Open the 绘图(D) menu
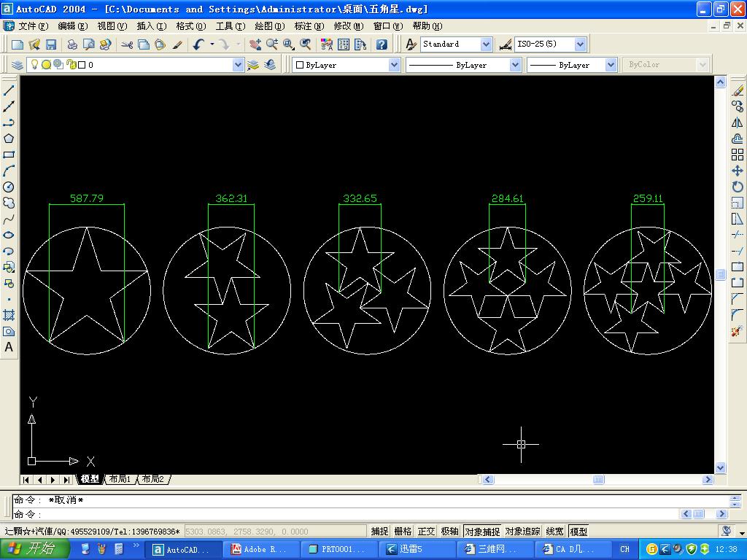The height and width of the screenshot is (560, 747). (270, 26)
